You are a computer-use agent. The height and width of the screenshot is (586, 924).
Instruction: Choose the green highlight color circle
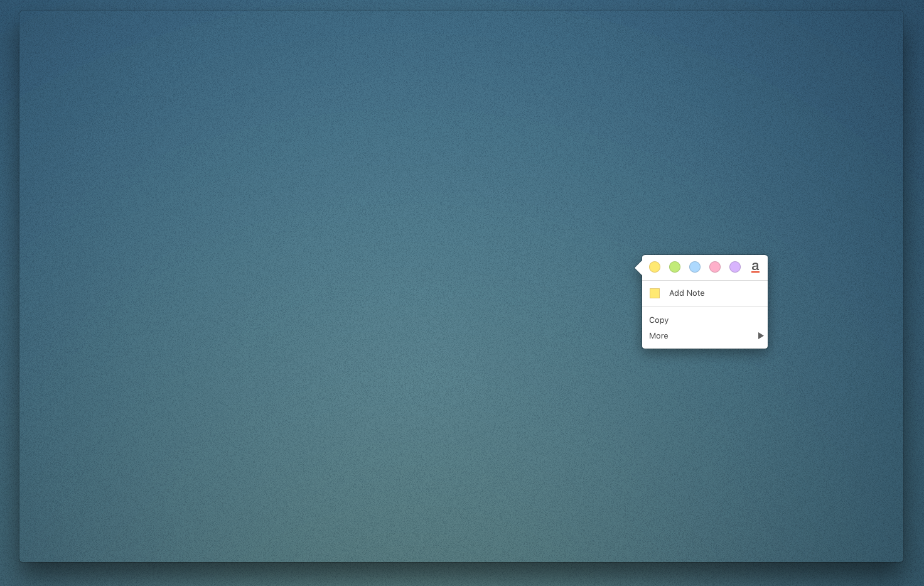pos(675,267)
